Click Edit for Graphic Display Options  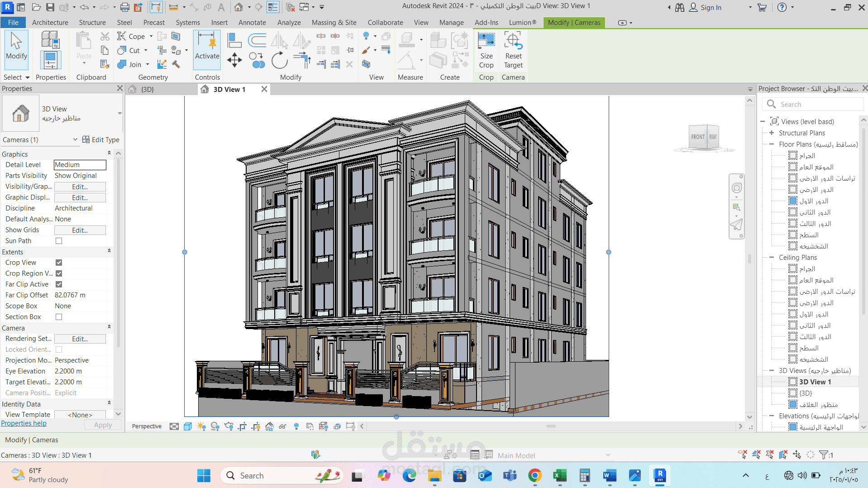[x=80, y=198]
